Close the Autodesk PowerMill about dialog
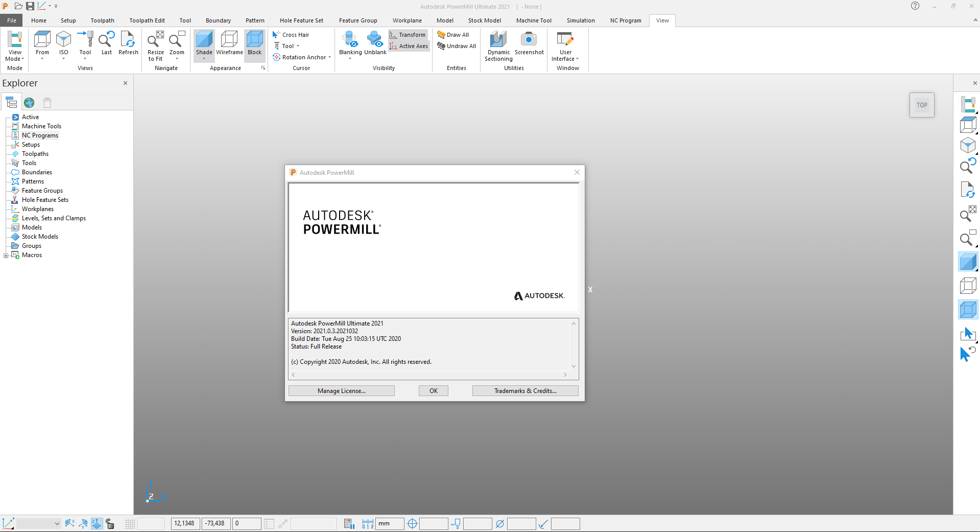The width and height of the screenshot is (980, 532). coord(577,172)
